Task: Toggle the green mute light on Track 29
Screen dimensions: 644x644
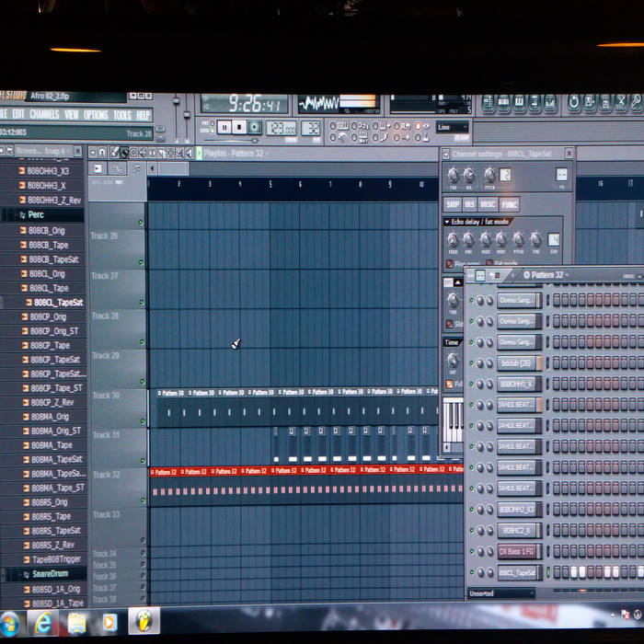Action: pos(141,381)
